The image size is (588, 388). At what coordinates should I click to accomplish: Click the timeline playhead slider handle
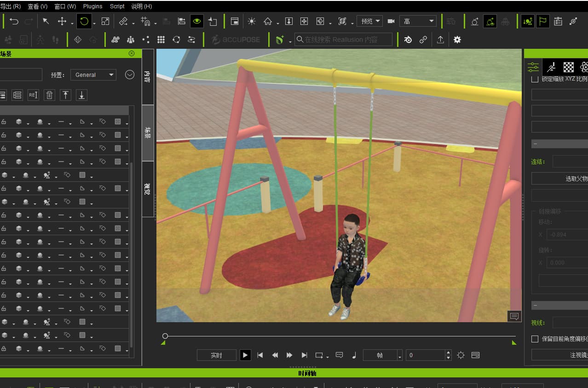[x=165, y=336]
